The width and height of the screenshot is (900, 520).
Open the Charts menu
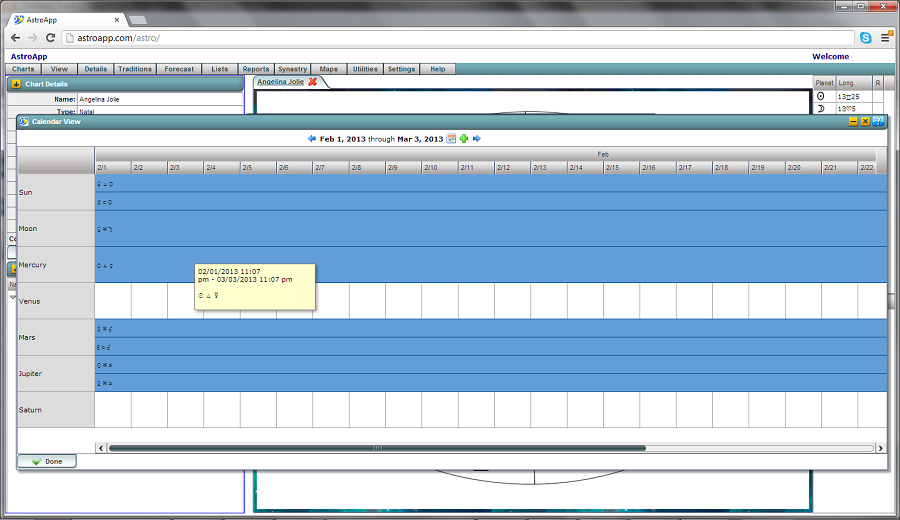pyautogui.click(x=23, y=69)
